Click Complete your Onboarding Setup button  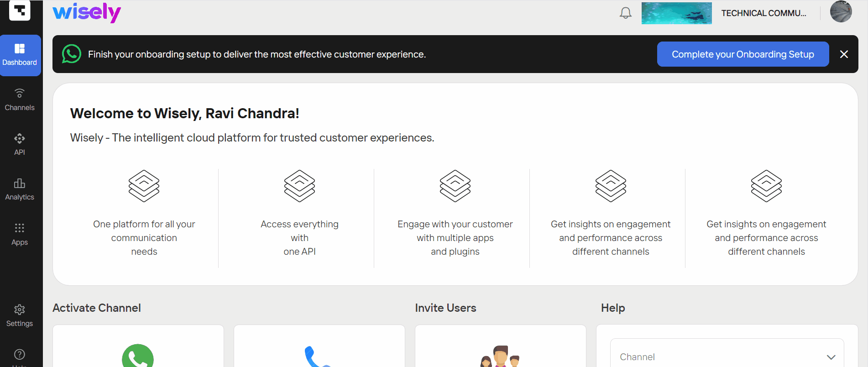[743, 54]
